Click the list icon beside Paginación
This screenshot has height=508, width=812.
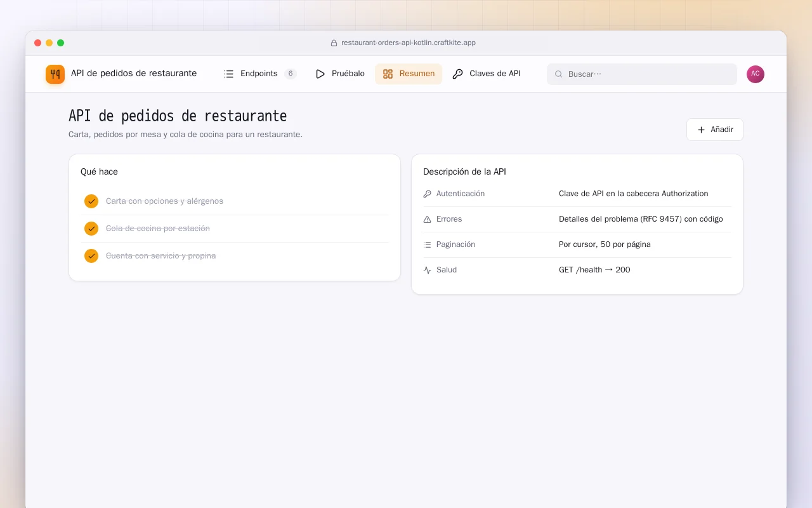[427, 244]
